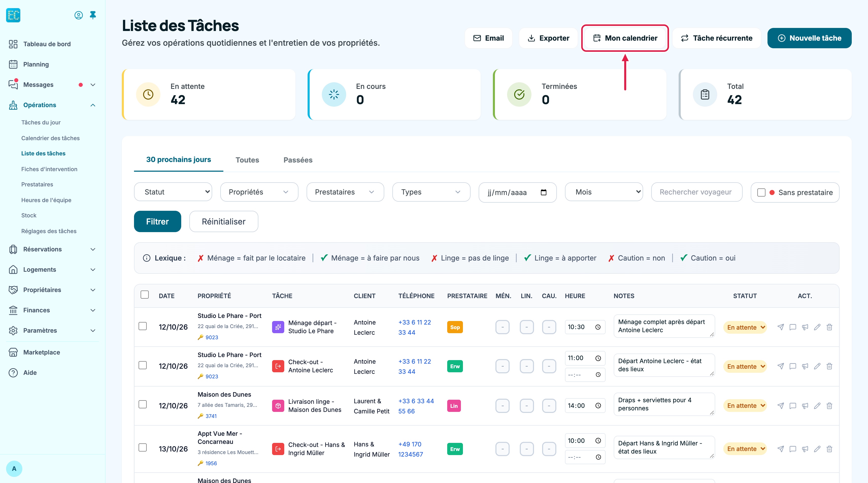Image resolution: width=868 pixels, height=483 pixels.
Task: Delete the Ménage départ task with trash icon
Action: tap(829, 327)
